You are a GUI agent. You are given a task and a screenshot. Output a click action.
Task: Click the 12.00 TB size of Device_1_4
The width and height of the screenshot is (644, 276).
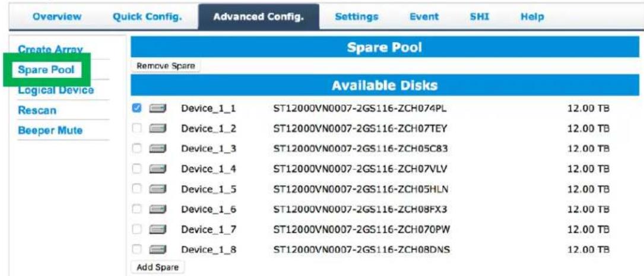(x=588, y=169)
